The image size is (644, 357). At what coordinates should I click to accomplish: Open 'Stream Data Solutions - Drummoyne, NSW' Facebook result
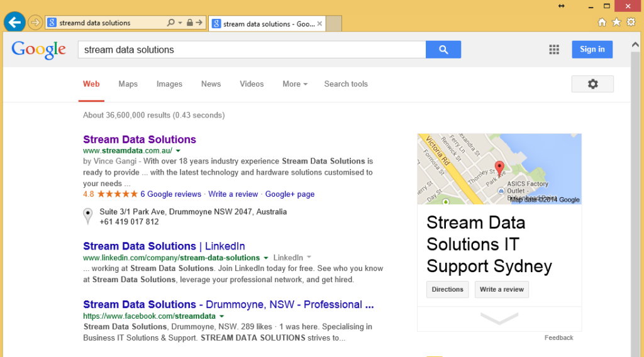click(x=228, y=304)
